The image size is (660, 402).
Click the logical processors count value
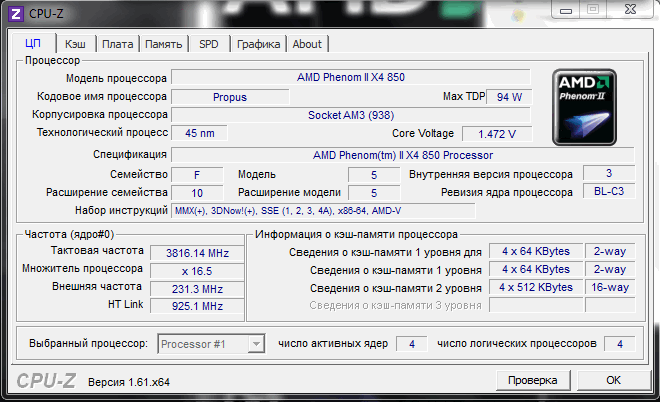click(620, 344)
